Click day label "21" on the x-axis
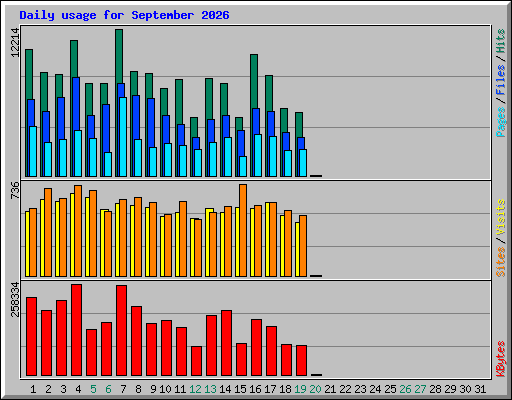The image size is (512, 400). [330, 389]
